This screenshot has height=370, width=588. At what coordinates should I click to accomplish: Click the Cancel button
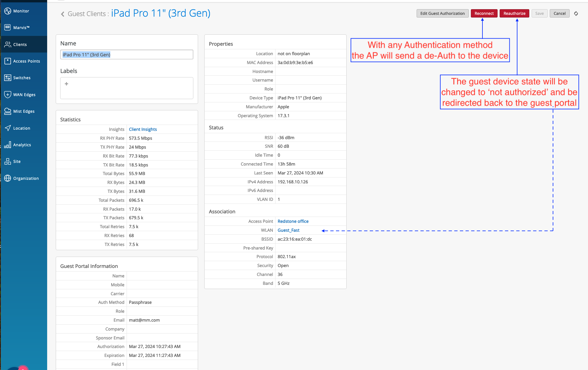[559, 13]
